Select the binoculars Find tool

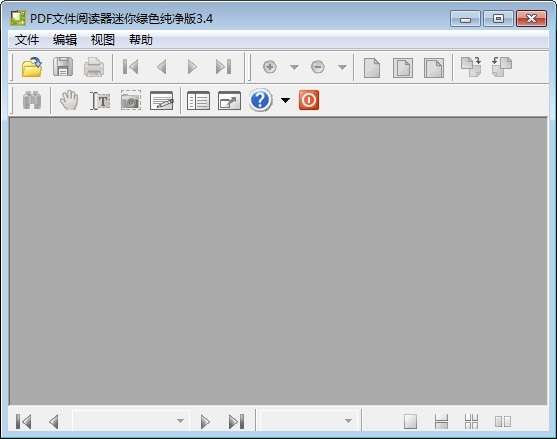click(32, 100)
